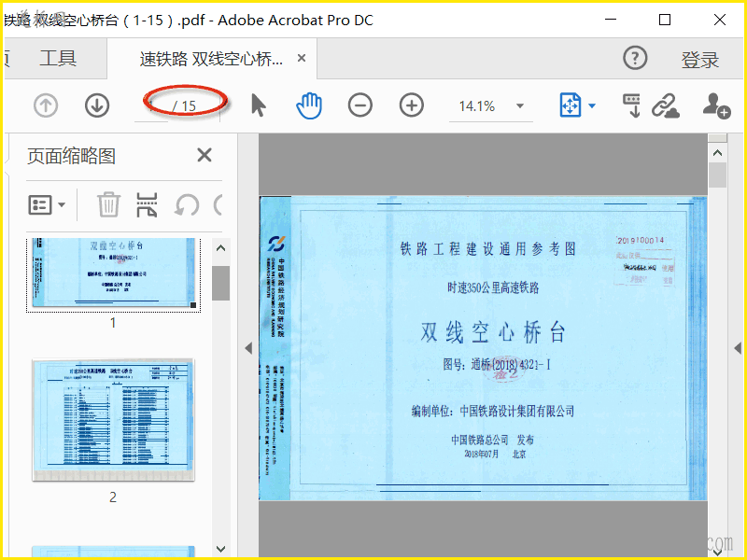Select page 1 thumbnail

[113, 274]
